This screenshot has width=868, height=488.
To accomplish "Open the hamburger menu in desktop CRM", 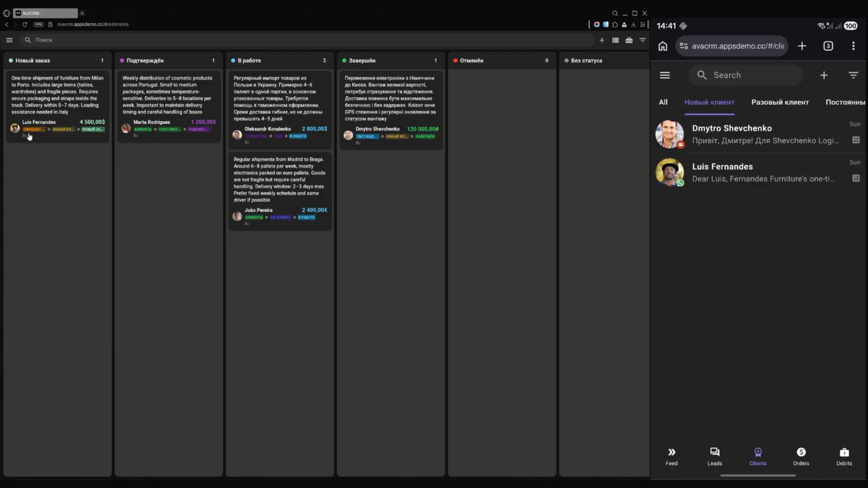I will 9,40.
